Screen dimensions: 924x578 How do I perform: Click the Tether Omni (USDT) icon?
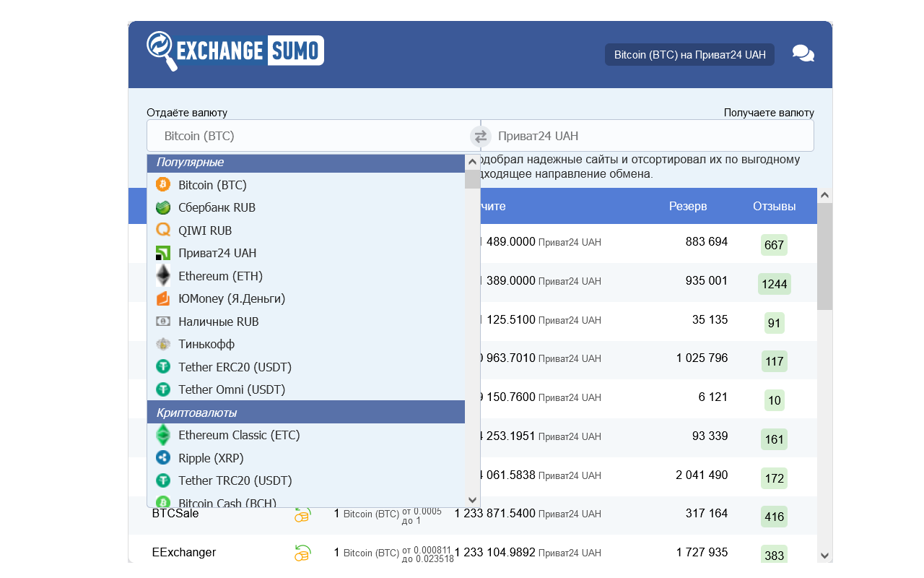163,389
